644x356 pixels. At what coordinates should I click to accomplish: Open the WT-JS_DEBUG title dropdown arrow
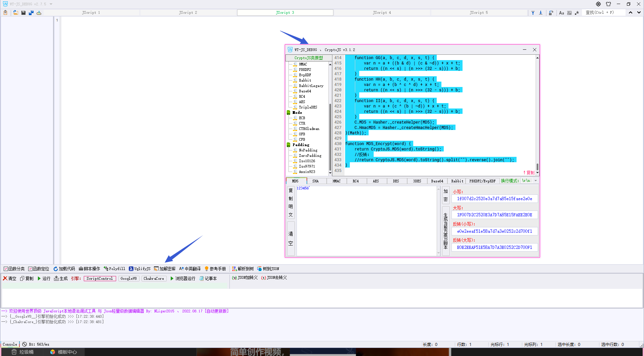[51, 4]
